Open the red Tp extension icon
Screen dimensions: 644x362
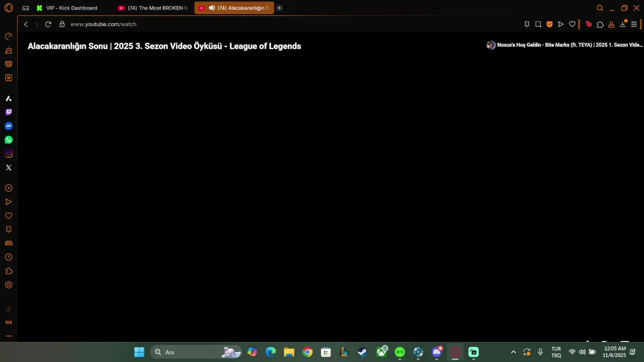pos(589,24)
